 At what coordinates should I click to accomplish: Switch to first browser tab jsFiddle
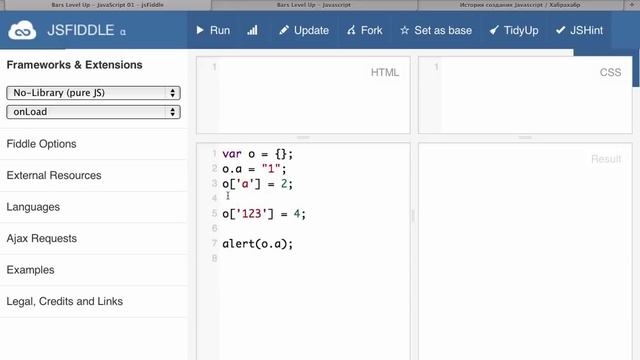click(107, 5)
